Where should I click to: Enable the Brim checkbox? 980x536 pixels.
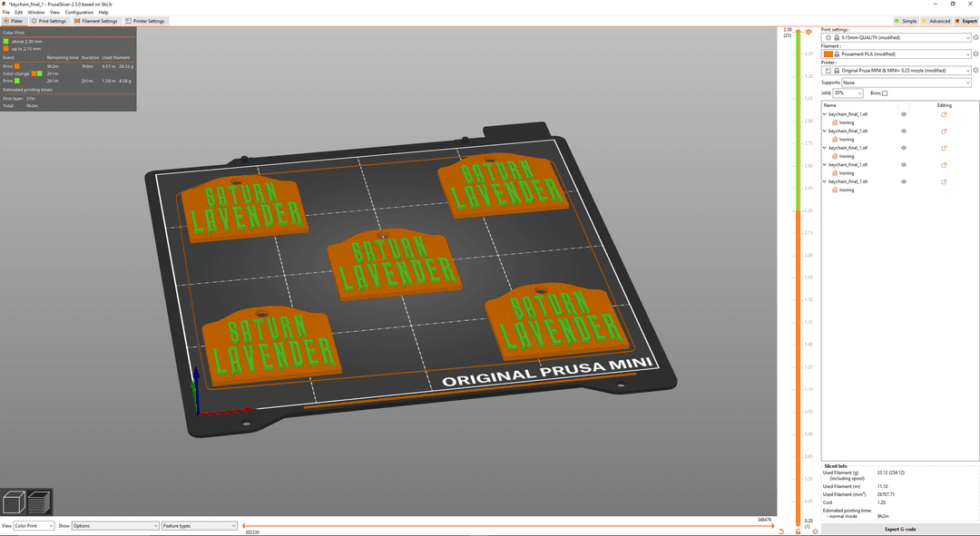pyautogui.click(x=885, y=94)
